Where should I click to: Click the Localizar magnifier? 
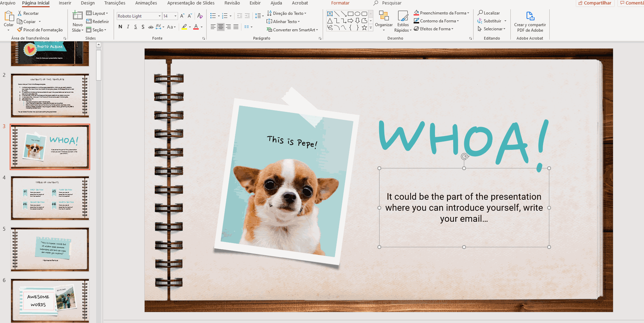489,13
